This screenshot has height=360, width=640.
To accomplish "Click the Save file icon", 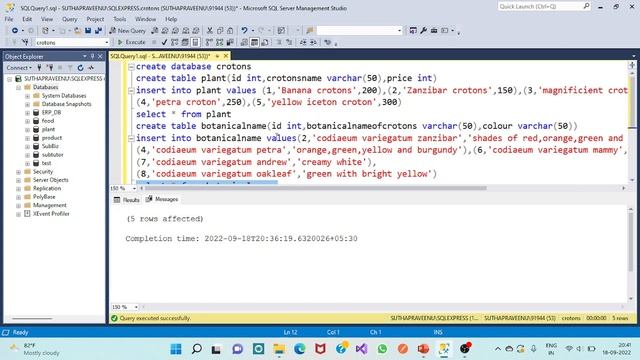I will point(88,31).
